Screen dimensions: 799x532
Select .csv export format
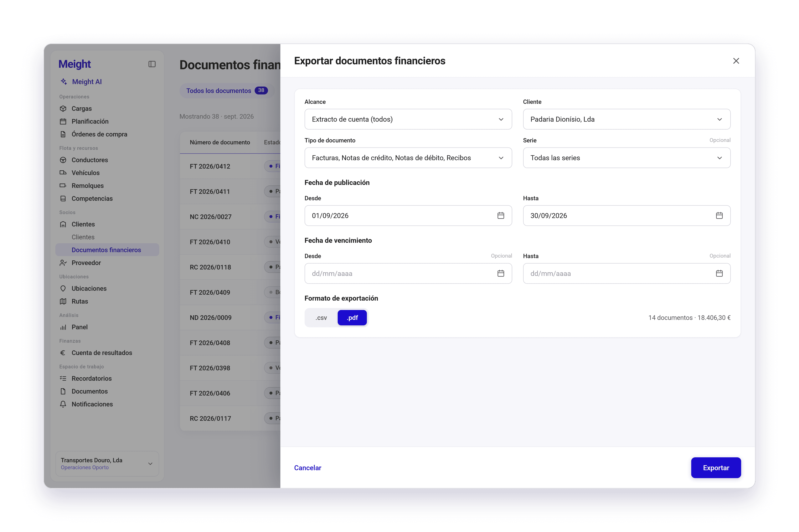click(321, 317)
